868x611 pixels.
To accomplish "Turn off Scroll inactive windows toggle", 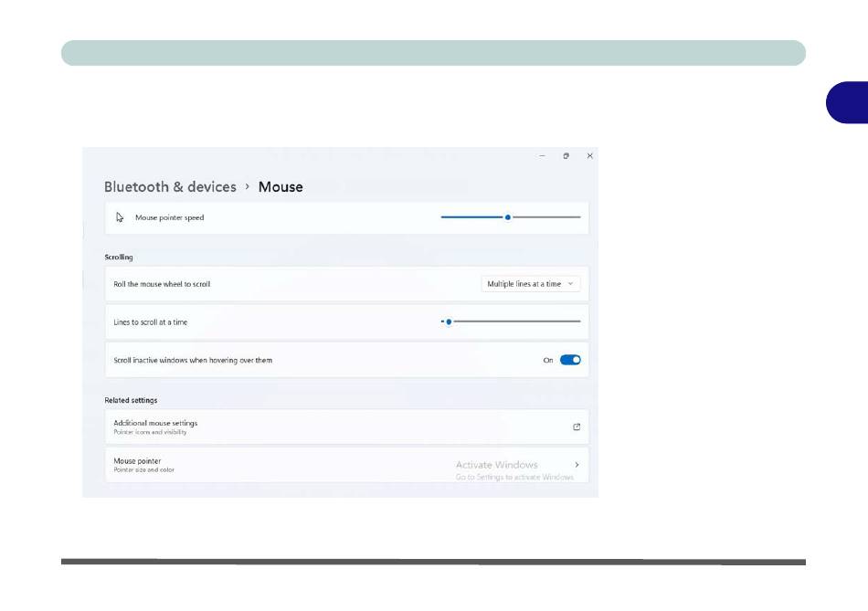I will 570,360.
